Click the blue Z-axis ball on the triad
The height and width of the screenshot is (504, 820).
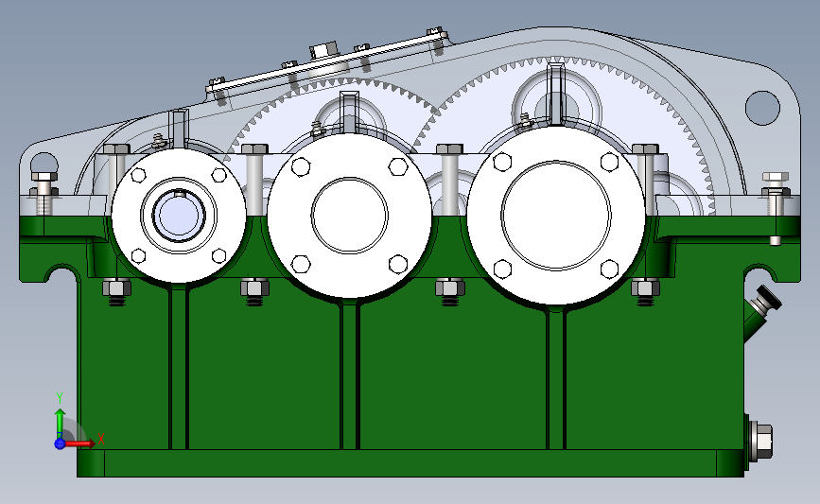[60, 443]
